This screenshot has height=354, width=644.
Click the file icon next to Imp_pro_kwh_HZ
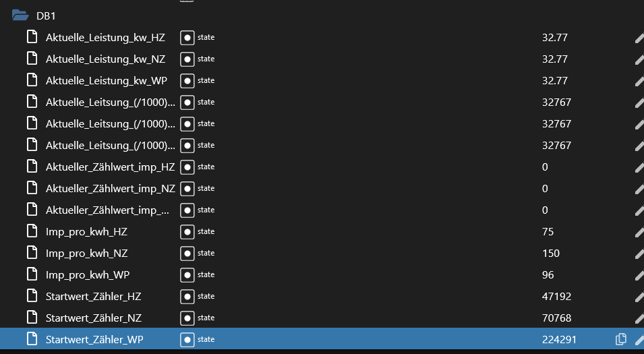coord(32,231)
